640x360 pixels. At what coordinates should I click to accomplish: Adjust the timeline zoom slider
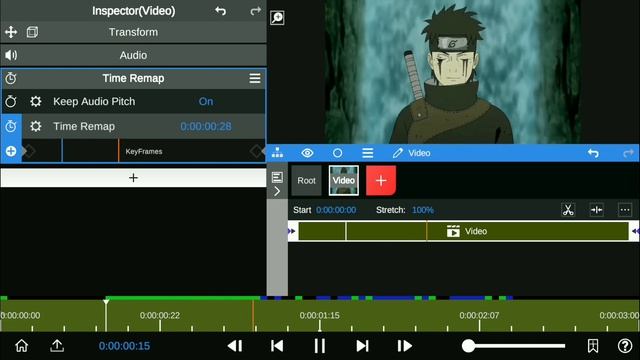point(513,346)
